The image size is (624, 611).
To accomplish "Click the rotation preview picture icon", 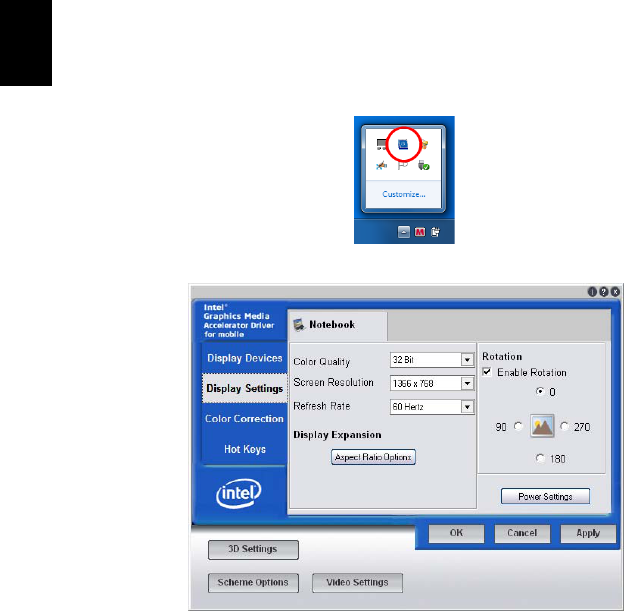I will (542, 426).
